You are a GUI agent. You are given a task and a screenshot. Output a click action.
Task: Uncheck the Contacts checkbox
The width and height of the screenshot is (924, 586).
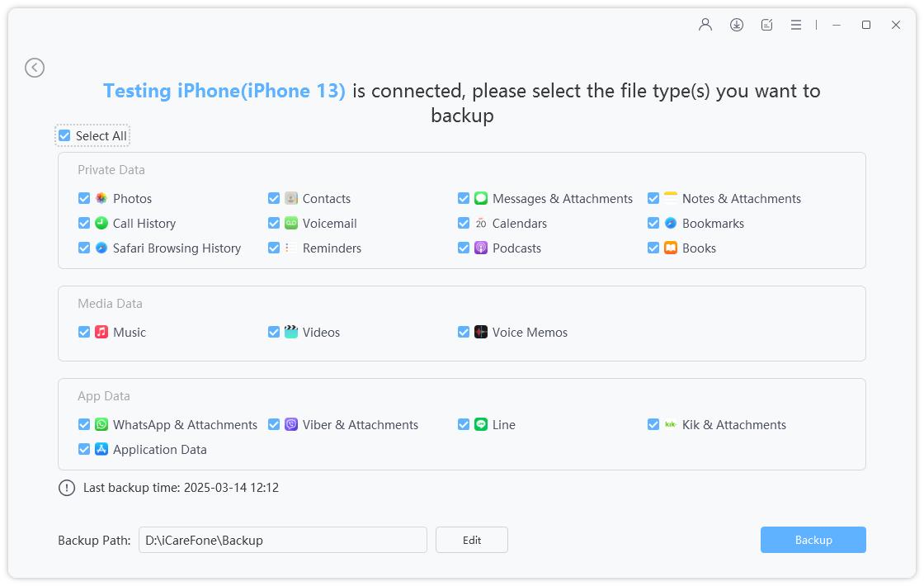[274, 198]
